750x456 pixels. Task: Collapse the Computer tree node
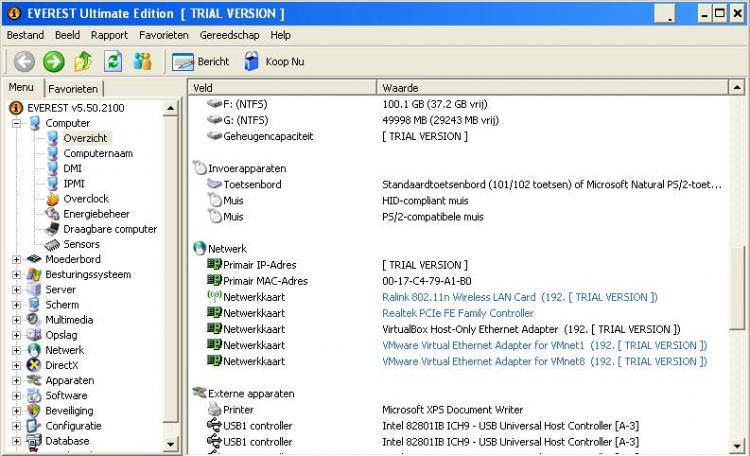[x=16, y=123]
